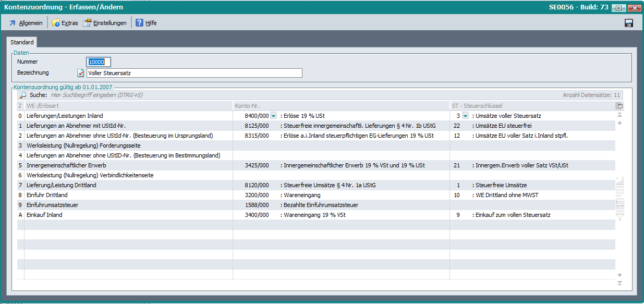Open the Allgemein menu
This screenshot has width=644, height=304.
(26, 23)
